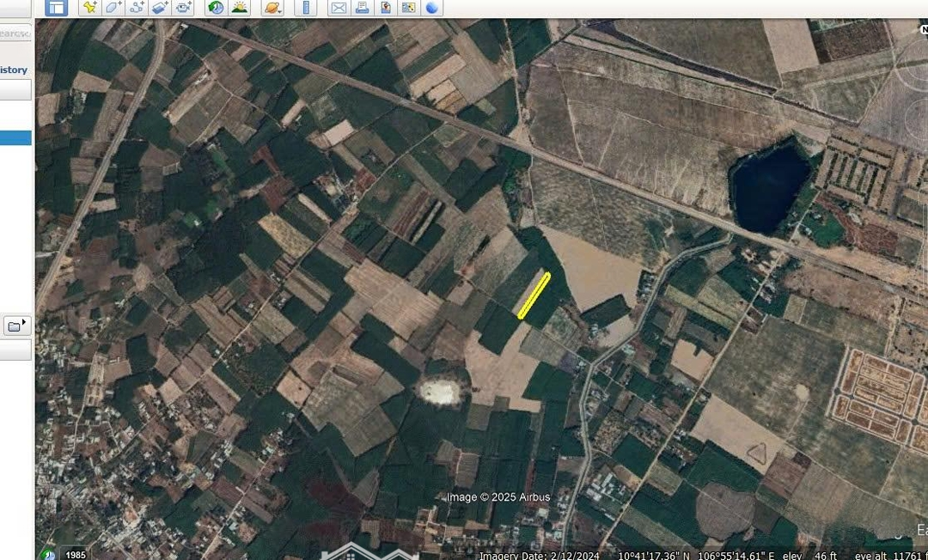Select the Ruler measurement tool
The height and width of the screenshot is (560, 928).
tap(305, 8)
